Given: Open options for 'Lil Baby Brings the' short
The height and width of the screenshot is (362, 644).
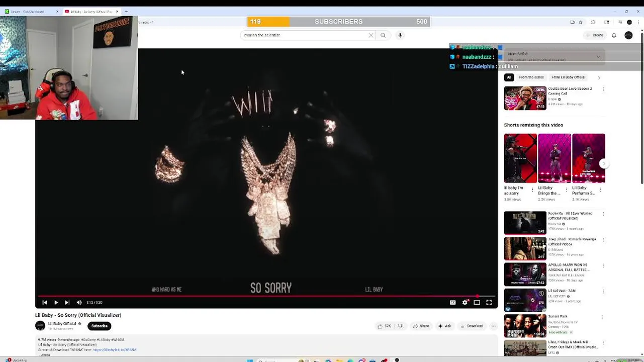Looking at the screenshot, I should tap(567, 190).
